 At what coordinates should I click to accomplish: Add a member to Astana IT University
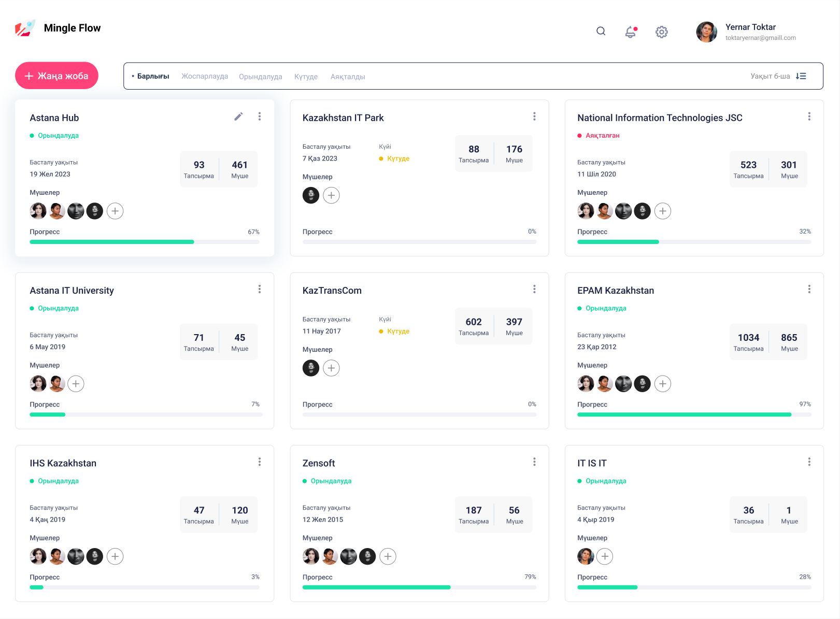[x=76, y=384]
